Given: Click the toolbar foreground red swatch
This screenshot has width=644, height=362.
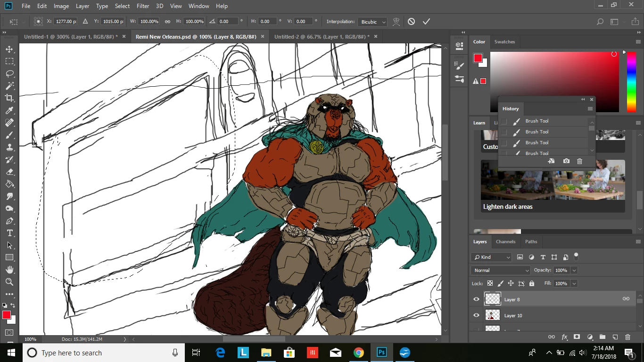Looking at the screenshot, I should pos(6,315).
